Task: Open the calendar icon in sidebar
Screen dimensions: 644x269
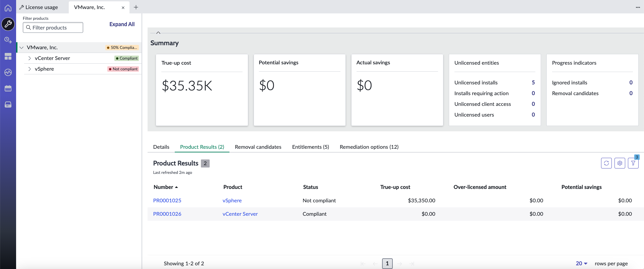Action: click(x=8, y=88)
